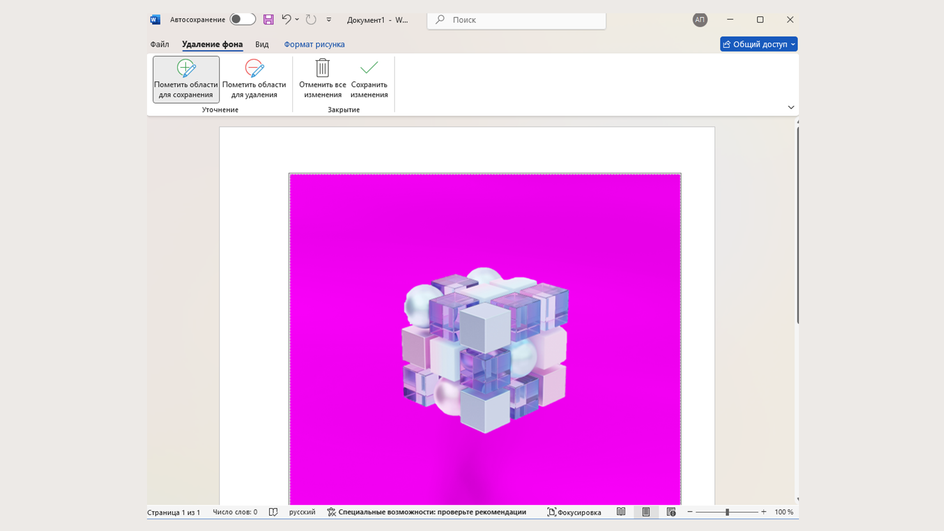
Task: Switch to Web Layout view icon
Action: tap(671, 512)
